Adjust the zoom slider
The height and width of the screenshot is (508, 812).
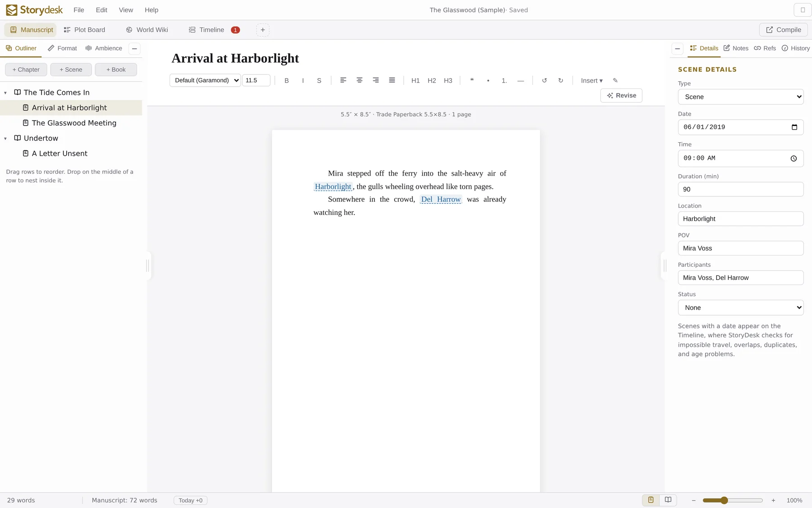(733, 500)
